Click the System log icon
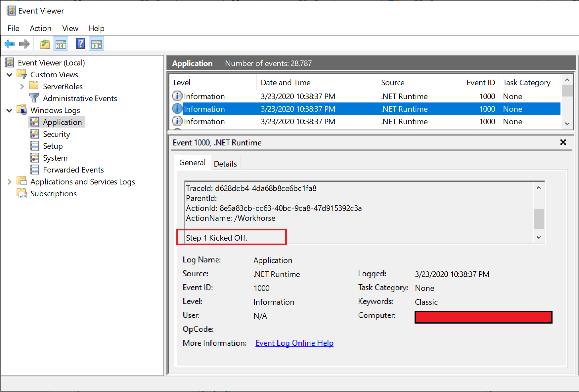Screen dimensions: 579x392 coord(34,158)
